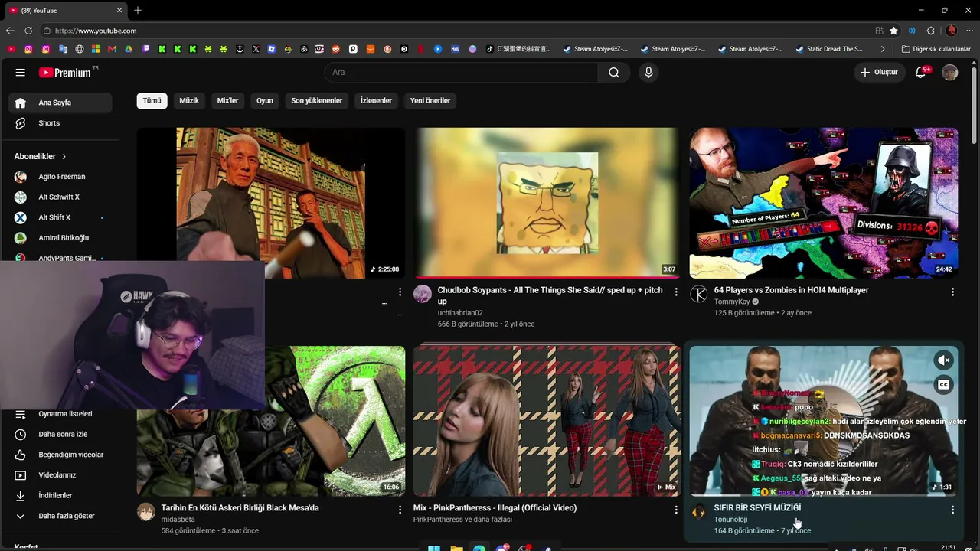Open more options for Chudbob Soypants video

pyautogui.click(x=675, y=292)
